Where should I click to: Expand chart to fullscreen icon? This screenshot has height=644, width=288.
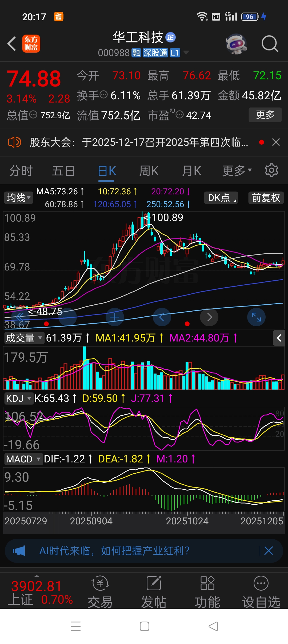(x=257, y=317)
